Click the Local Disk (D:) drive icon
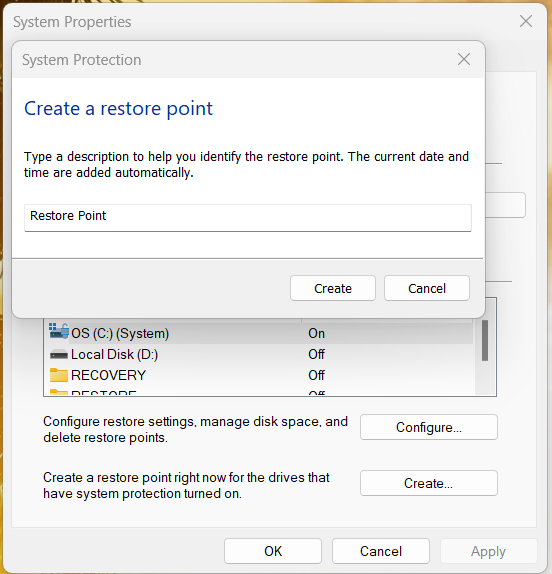This screenshot has height=574, width=552. pyautogui.click(x=59, y=354)
